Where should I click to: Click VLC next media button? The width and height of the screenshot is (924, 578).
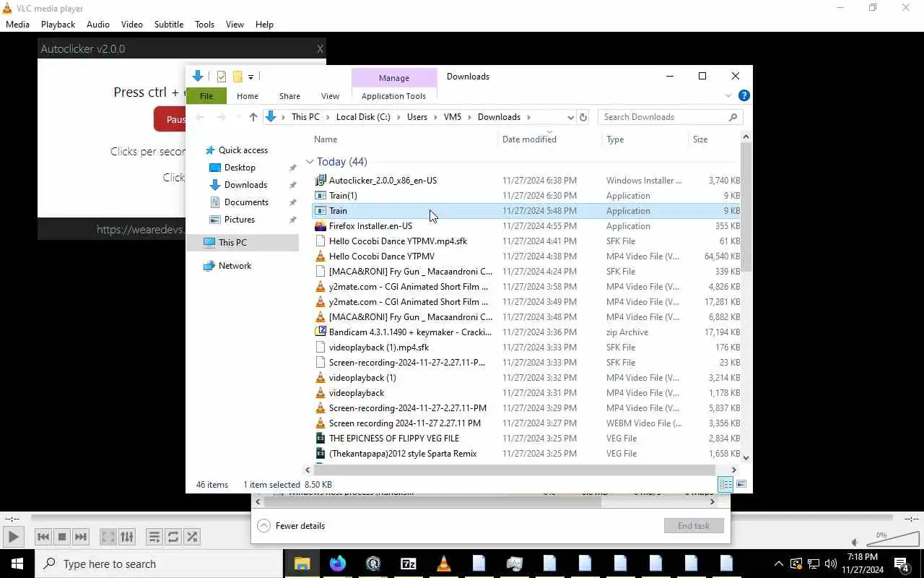pos(81,537)
